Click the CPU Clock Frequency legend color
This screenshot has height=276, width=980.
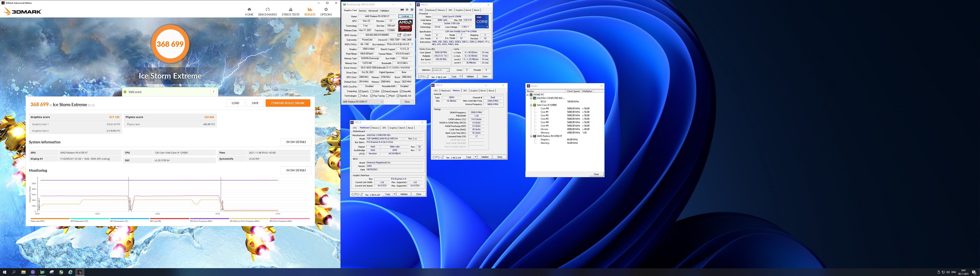(210, 218)
